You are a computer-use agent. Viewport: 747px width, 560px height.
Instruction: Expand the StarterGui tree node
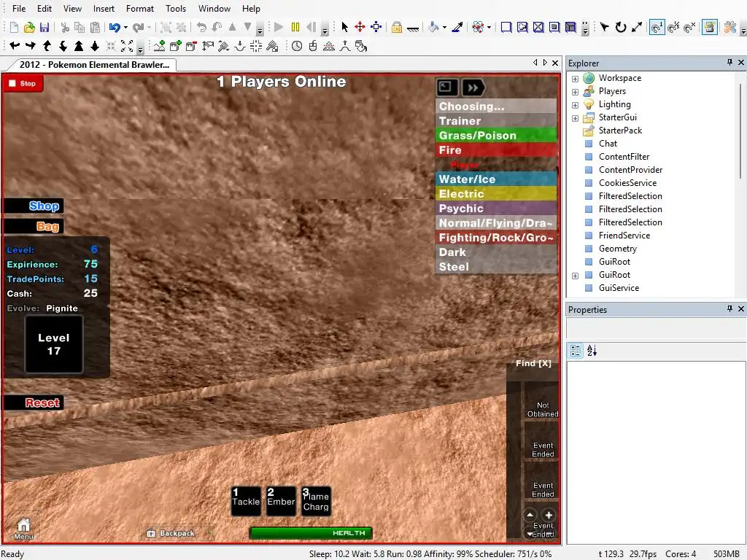click(x=575, y=118)
